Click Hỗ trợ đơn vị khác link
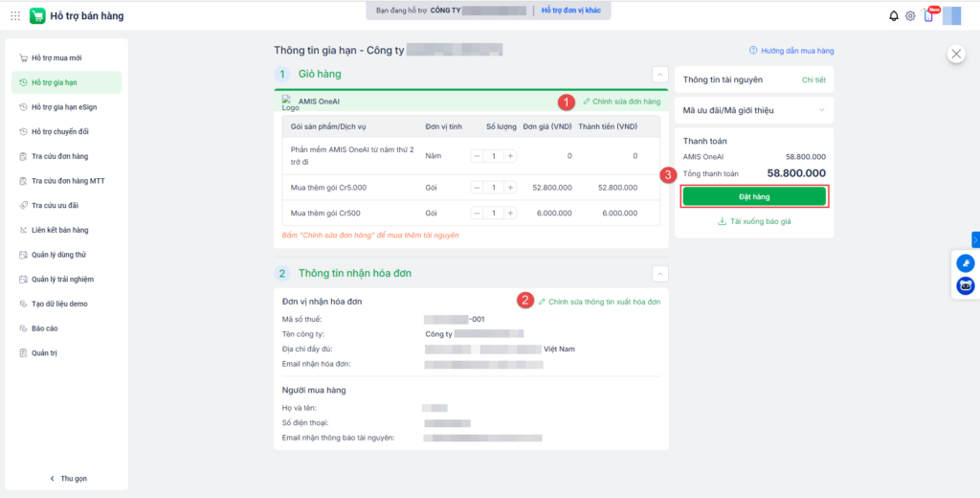This screenshot has width=980, height=498. [572, 11]
